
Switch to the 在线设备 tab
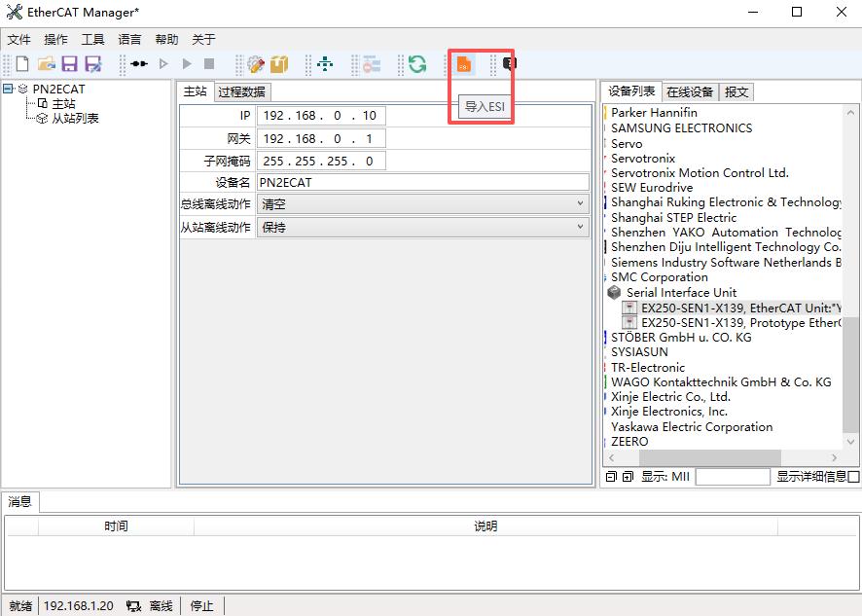[x=690, y=91]
